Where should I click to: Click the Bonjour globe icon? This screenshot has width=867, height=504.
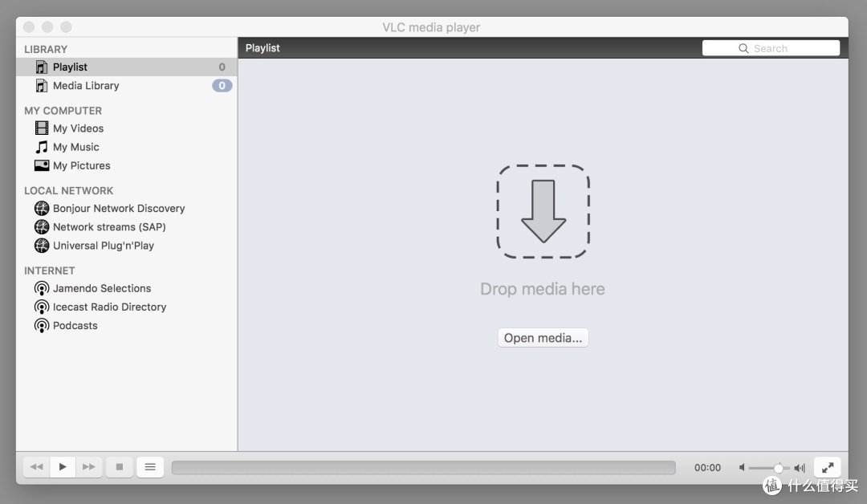(x=42, y=209)
